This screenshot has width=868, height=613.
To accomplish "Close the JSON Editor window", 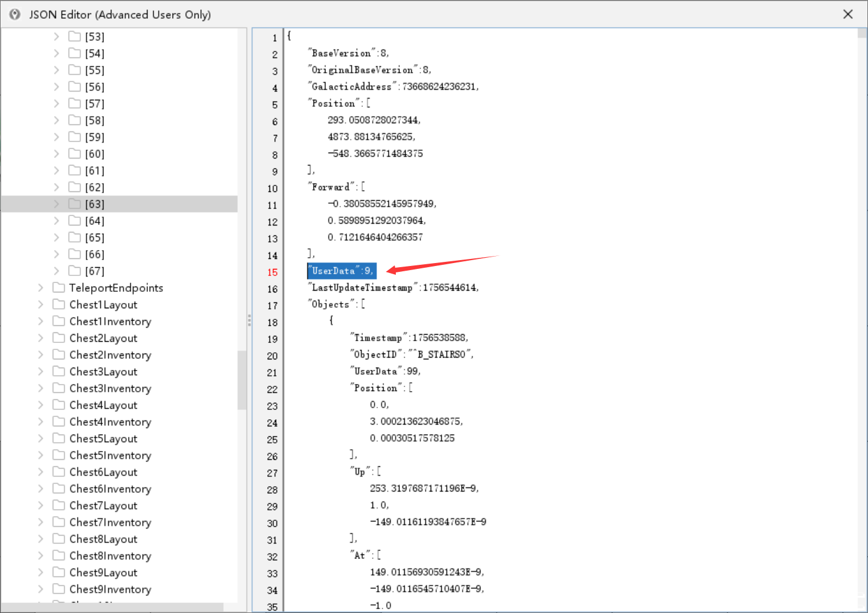I will tap(848, 14).
